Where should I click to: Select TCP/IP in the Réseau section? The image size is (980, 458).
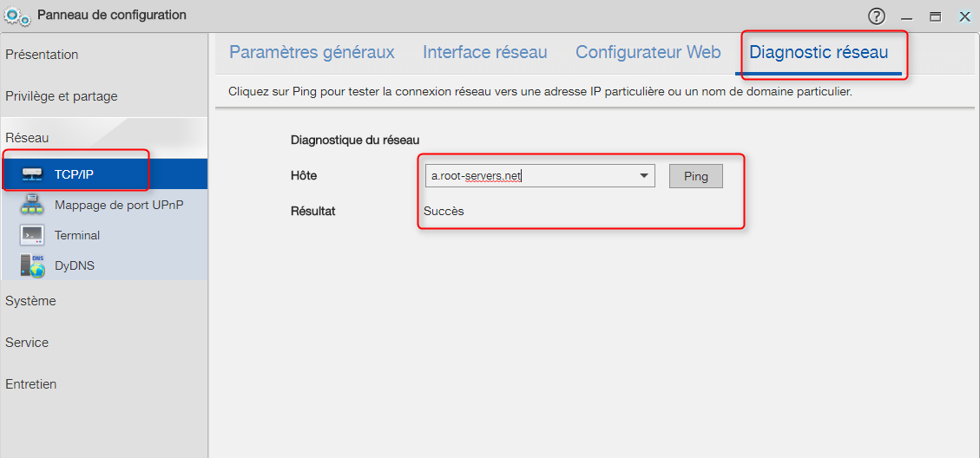coord(104,173)
